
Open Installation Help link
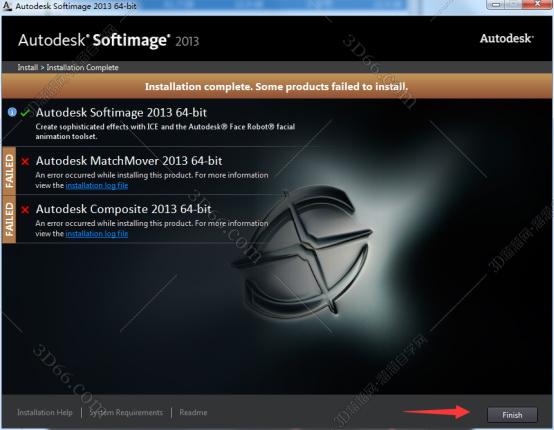click(x=45, y=412)
